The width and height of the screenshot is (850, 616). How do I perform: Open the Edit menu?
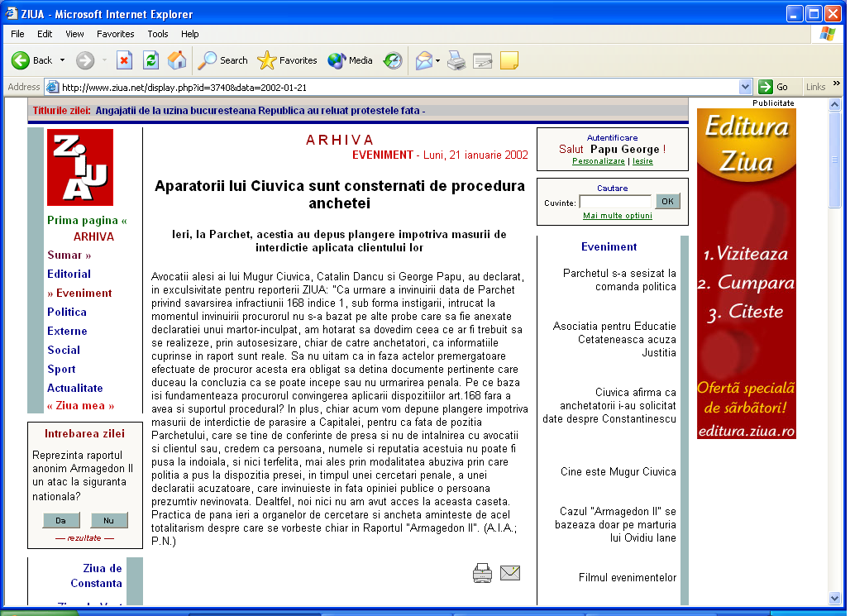click(x=45, y=34)
